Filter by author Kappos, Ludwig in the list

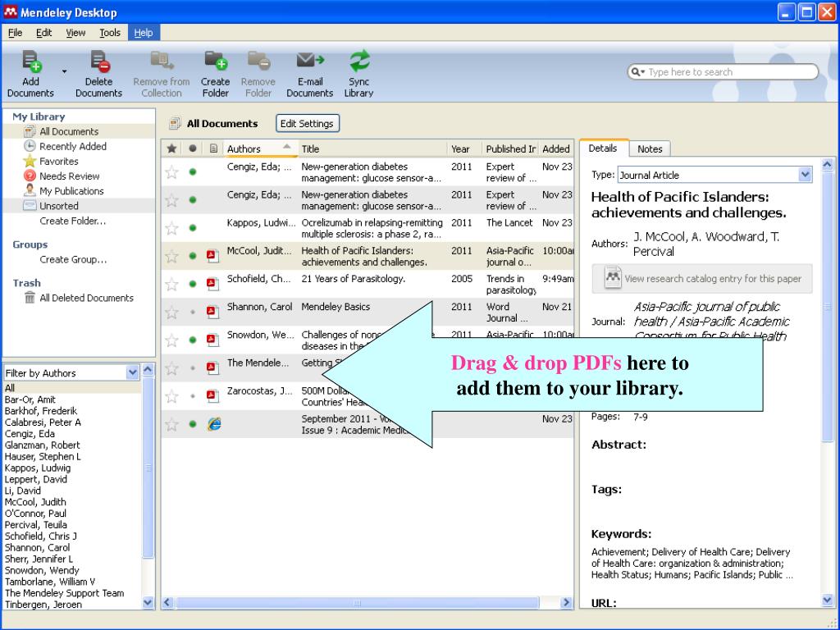click(38, 468)
